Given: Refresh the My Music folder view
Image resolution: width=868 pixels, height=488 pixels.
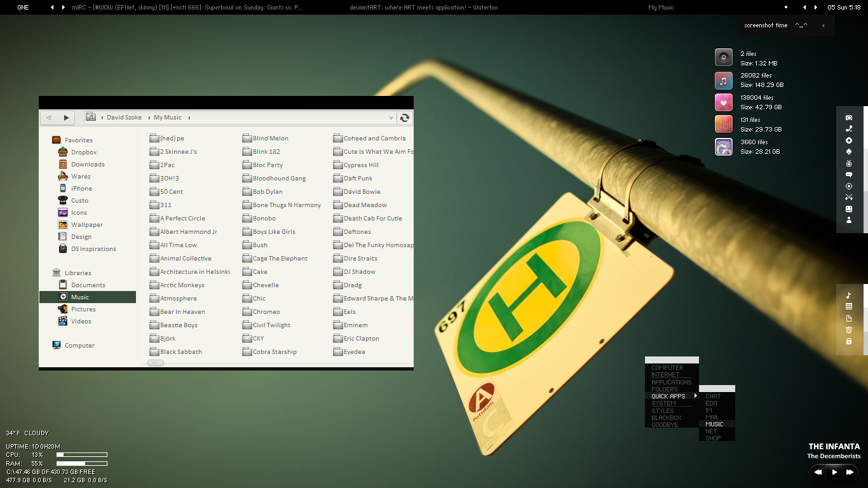Looking at the screenshot, I should [x=404, y=118].
